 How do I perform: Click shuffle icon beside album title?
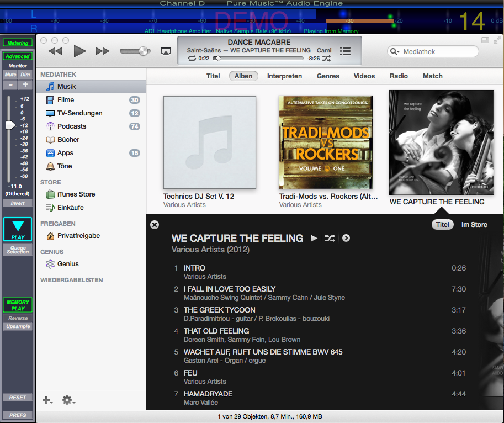click(330, 239)
